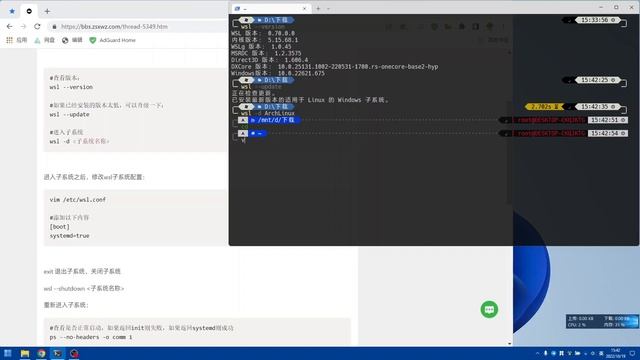640x360 pixels.
Task: Click terminal 15:42:25 timestamp segment
Action: tap(597, 80)
